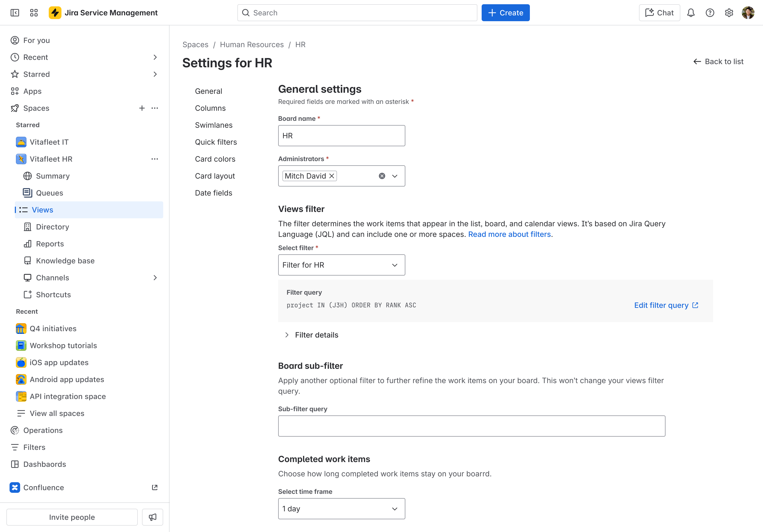
Task: Switch to the Card colors settings tab
Action: (215, 159)
